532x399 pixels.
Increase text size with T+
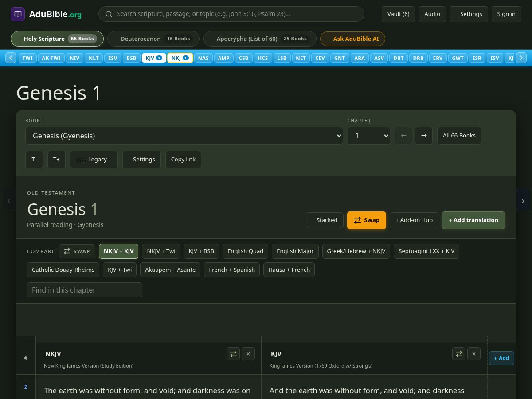56,160
